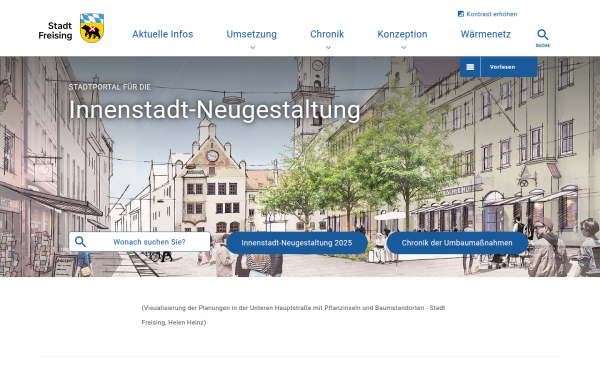Start the Vorlesen read-aloud button
The width and height of the screenshot is (600, 375).
coord(502,67)
